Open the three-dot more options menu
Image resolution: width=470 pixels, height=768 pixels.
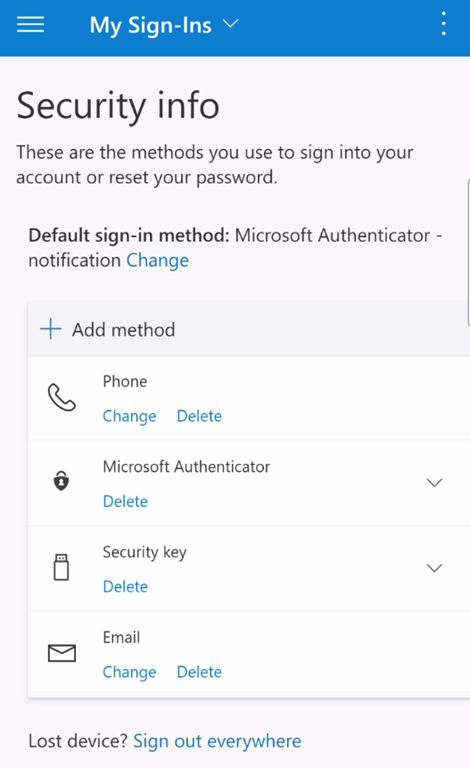444,24
